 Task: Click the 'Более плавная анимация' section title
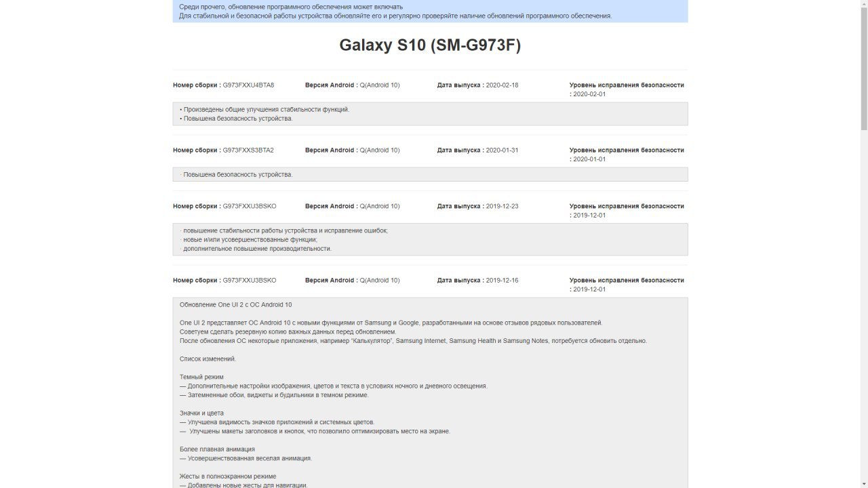[217, 449]
